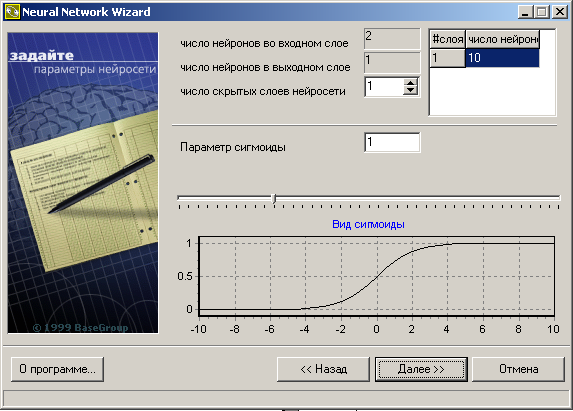Image resolution: width=573 pixels, height=411 pixels.
Task: Increase the hidden layers count with up arrow
Action: pyautogui.click(x=411, y=83)
